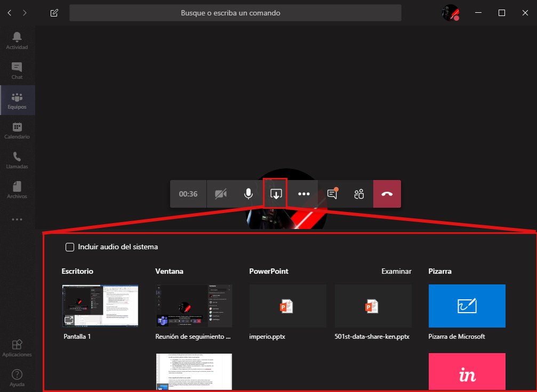Screen dimensions: 537x392
Task: Start sharing Pizarra de Microsoft
Action: tap(467, 306)
